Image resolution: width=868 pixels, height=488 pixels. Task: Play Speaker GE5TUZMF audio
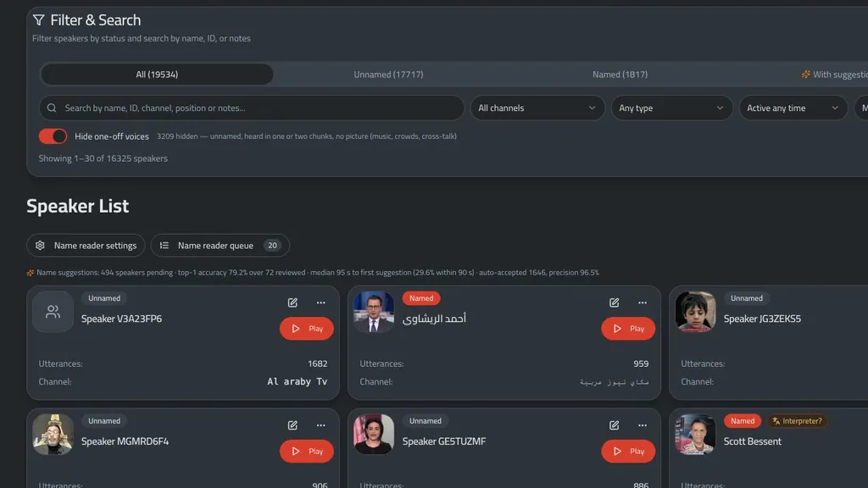point(628,452)
